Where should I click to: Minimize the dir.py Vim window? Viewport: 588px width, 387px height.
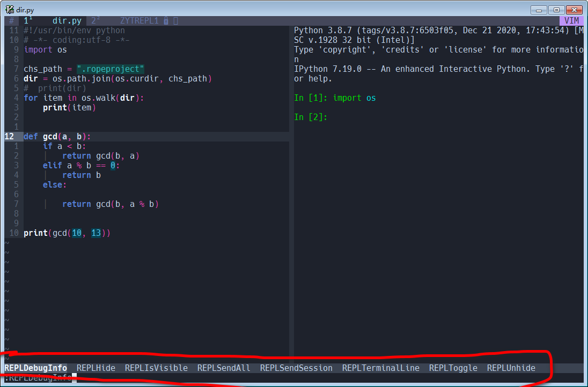tap(539, 10)
